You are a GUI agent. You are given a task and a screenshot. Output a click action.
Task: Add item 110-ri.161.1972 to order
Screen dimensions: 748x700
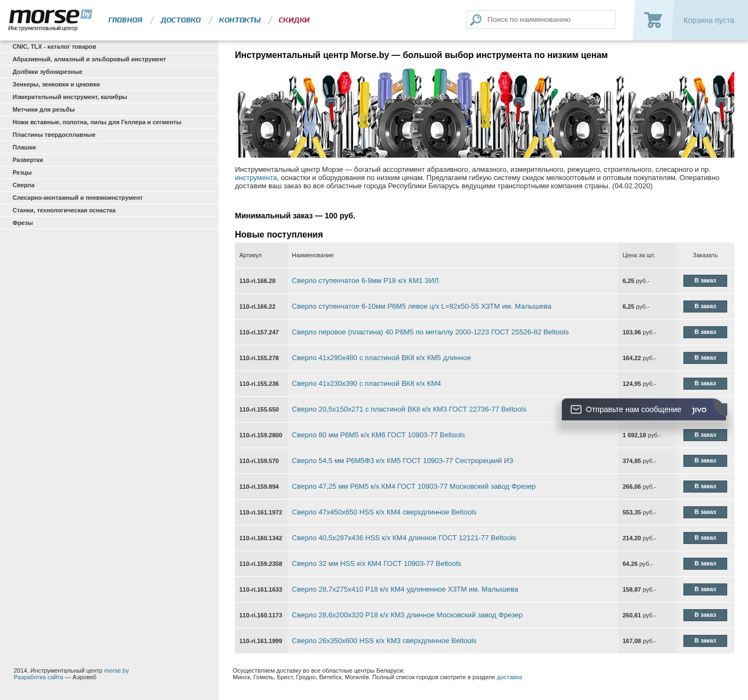tap(705, 512)
